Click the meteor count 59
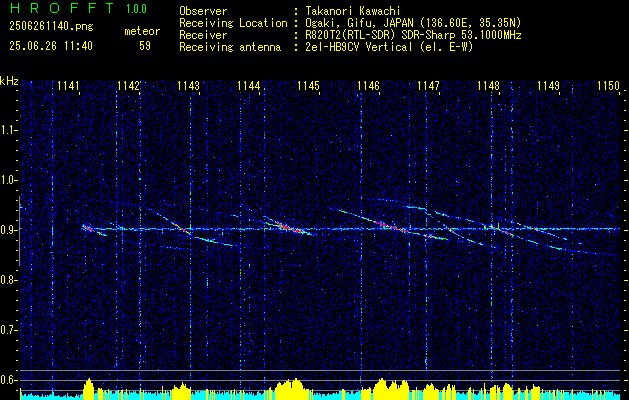The height and width of the screenshot is (400, 629). tap(145, 46)
